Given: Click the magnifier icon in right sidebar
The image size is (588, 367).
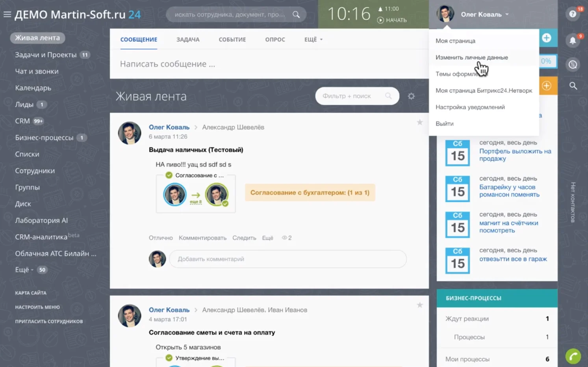Looking at the screenshot, I should click(573, 86).
